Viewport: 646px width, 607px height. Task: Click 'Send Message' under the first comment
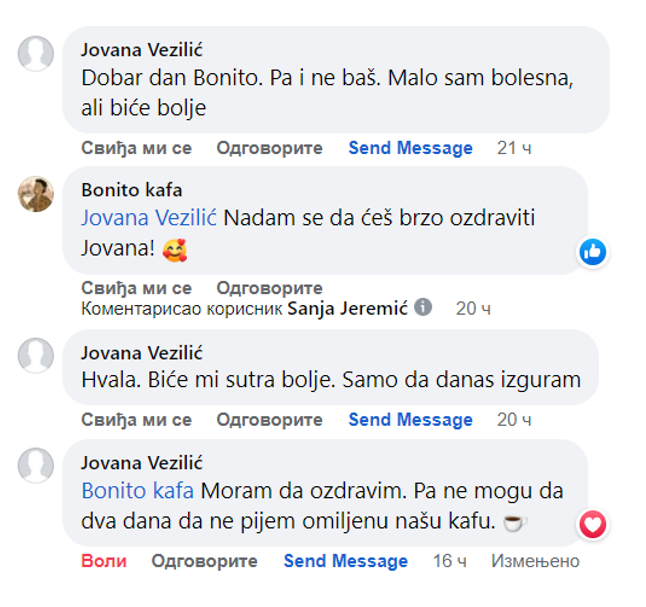coord(410,148)
